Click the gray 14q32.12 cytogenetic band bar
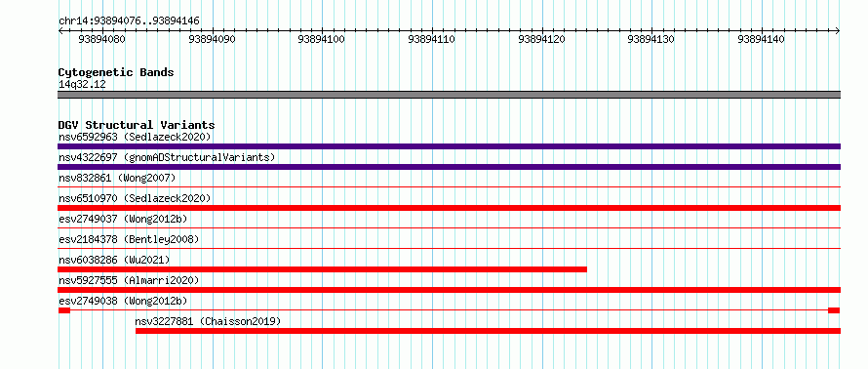Image resolution: width=868 pixels, height=369 pixels. tap(449, 95)
